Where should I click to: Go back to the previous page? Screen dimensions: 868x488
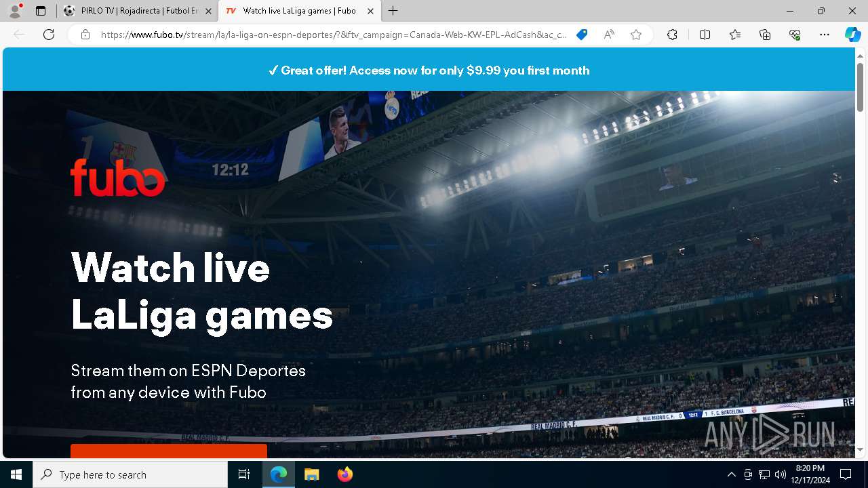(x=19, y=35)
